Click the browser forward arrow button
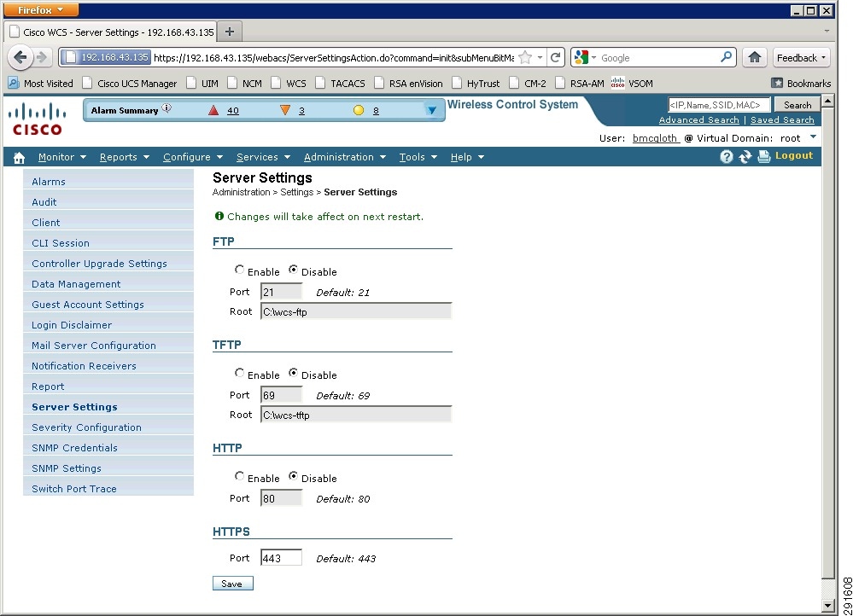This screenshot has width=853, height=616. (x=41, y=57)
